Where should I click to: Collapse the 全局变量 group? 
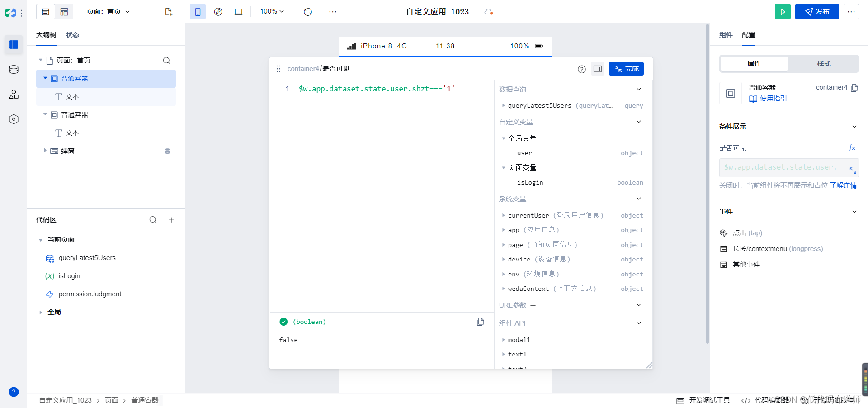[504, 138]
